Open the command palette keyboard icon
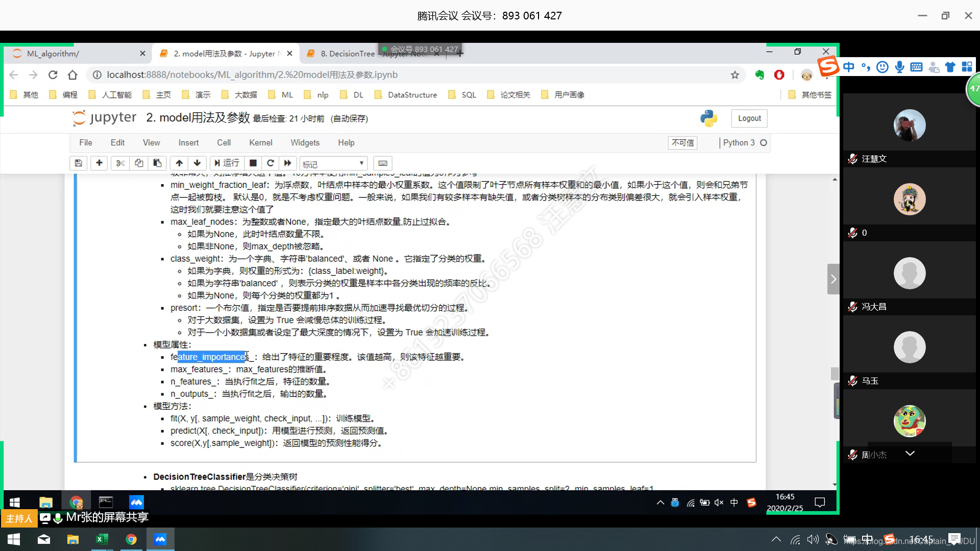The width and height of the screenshot is (980, 551). point(383,163)
